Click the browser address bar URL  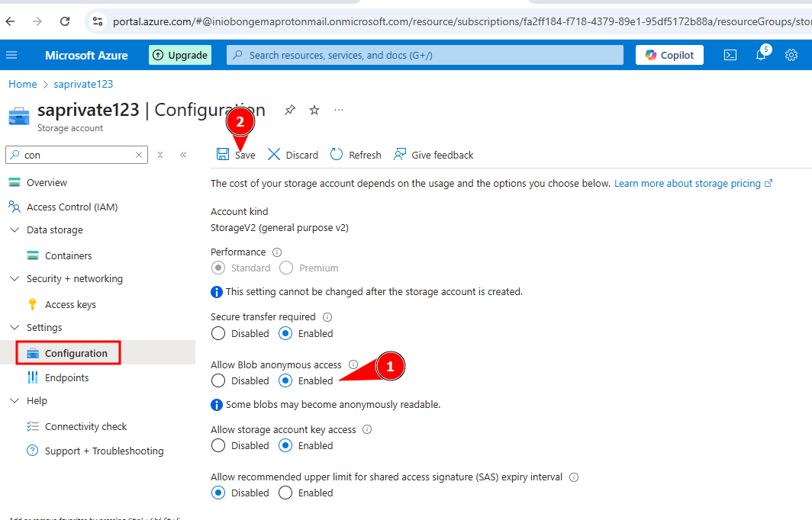point(461,21)
